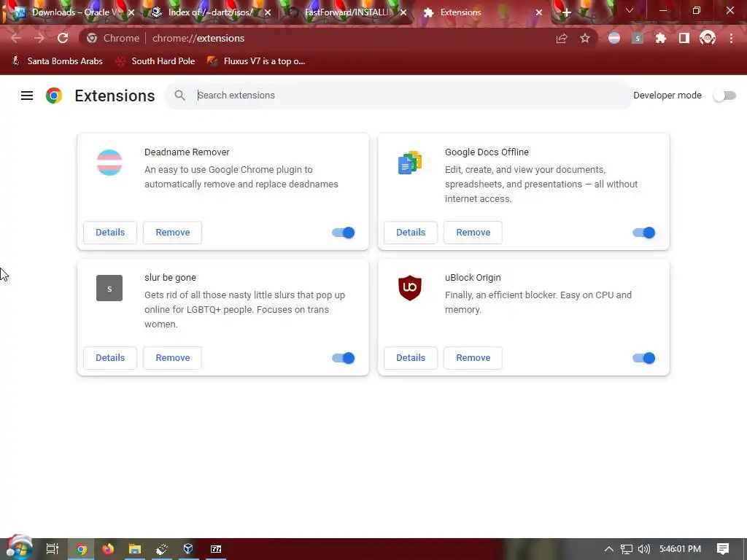
Task: Open Deadname Remover toolbar extension icon
Action: (x=614, y=38)
